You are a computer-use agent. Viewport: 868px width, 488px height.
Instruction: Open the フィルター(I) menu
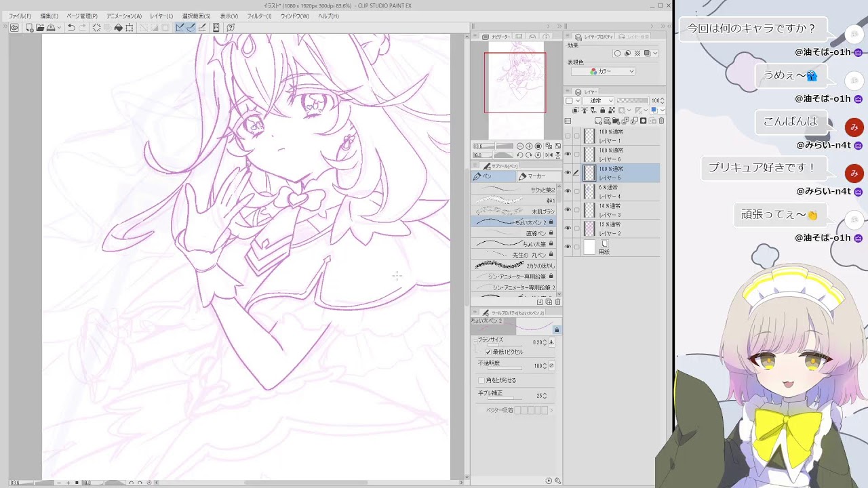click(x=259, y=16)
